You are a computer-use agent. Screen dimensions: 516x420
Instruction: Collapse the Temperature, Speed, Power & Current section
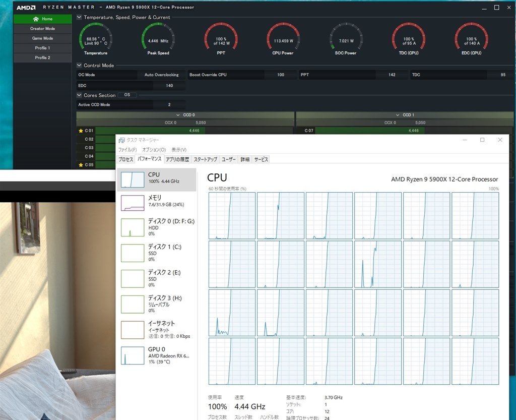click(79, 17)
